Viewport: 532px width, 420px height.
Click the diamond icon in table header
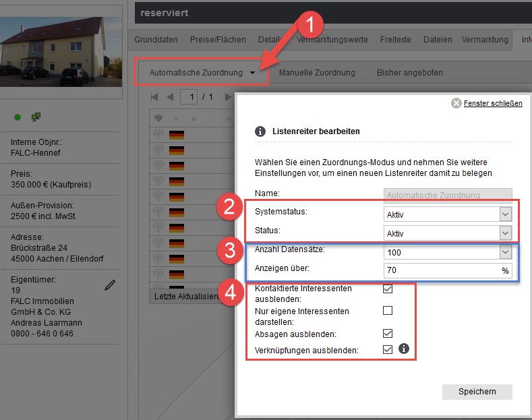tap(158, 118)
